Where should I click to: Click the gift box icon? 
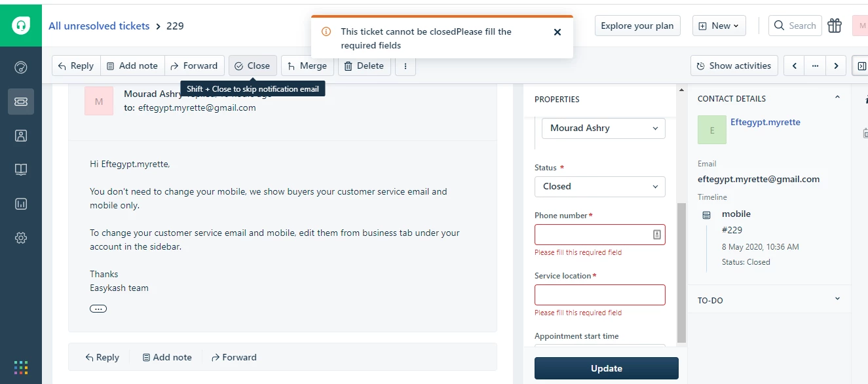[x=835, y=26]
